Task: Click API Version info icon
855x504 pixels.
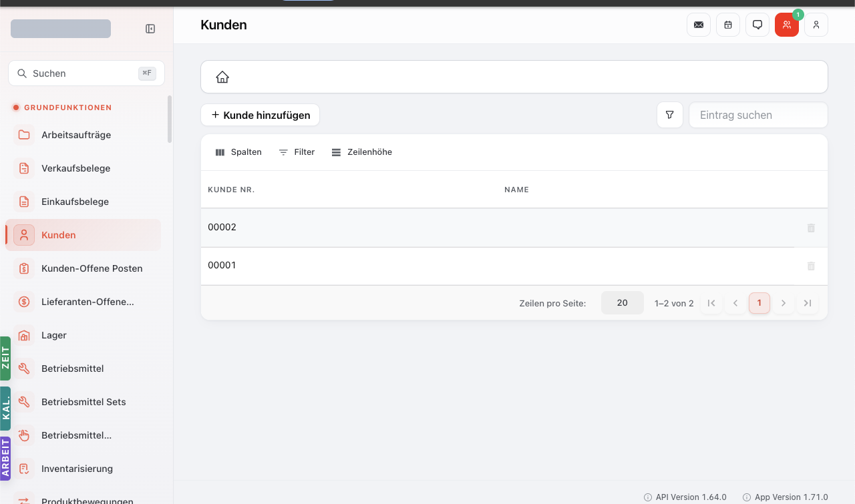Action: [x=648, y=497]
